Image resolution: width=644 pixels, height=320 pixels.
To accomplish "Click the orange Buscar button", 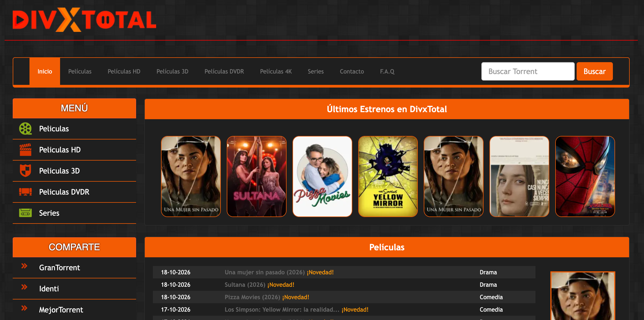I will tap(594, 71).
